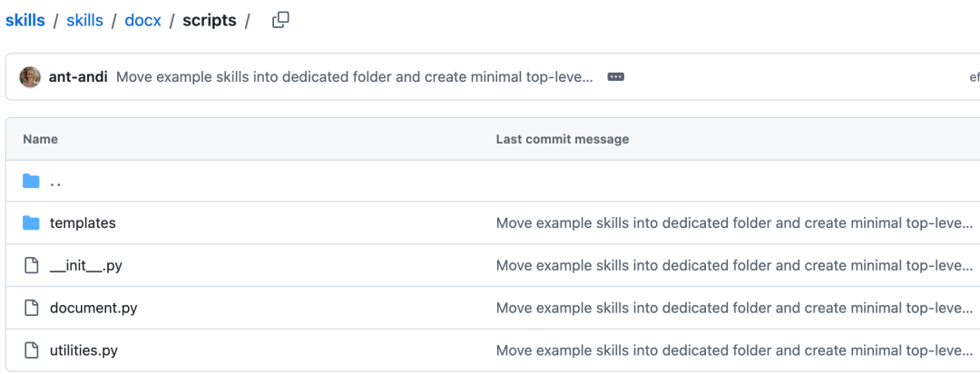Expand commit message ellipsis button
Screen dimensions: 980x374
pos(615,77)
